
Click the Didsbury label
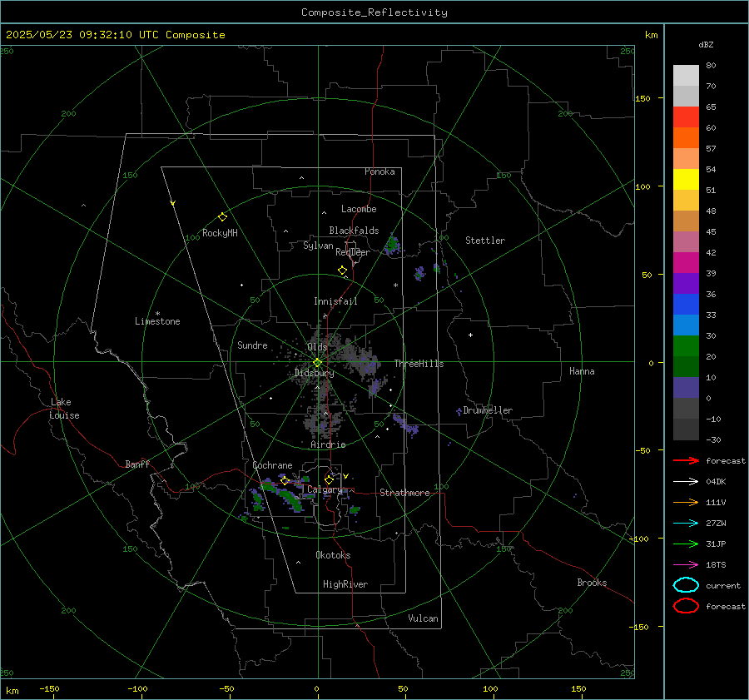[x=315, y=373]
